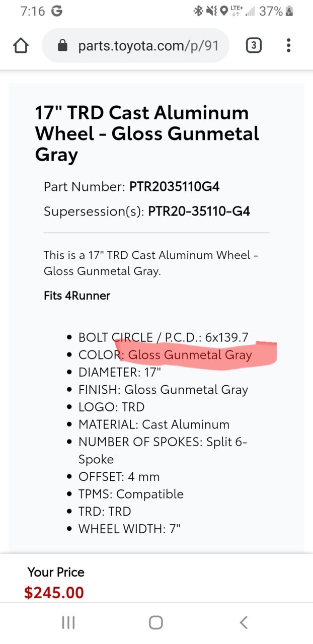Tap the highlighted COLOR Gloss Gunmetal Gray line
This screenshot has width=313, height=644.
pyautogui.click(x=165, y=355)
